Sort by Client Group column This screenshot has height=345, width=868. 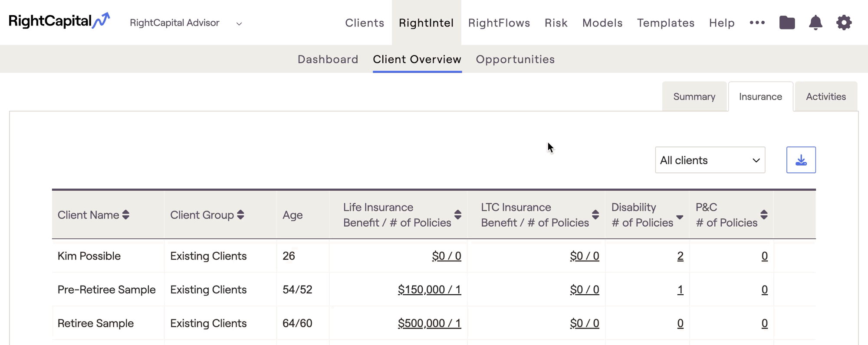(x=240, y=215)
